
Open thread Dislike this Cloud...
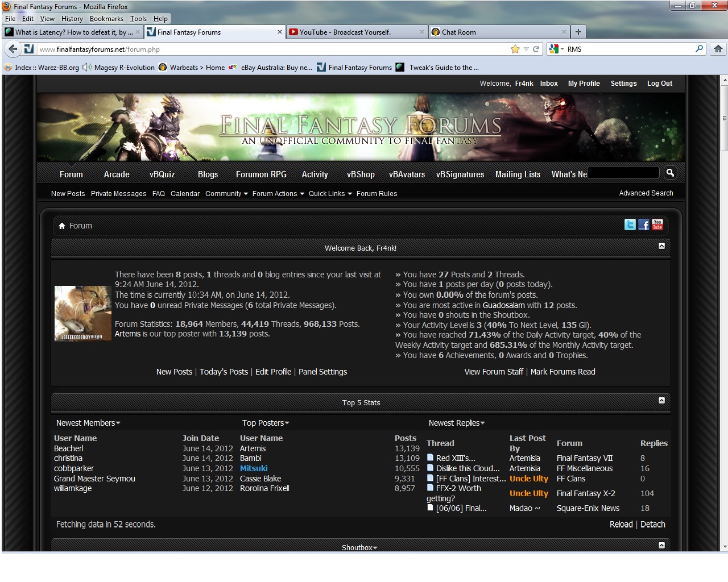tap(468, 468)
